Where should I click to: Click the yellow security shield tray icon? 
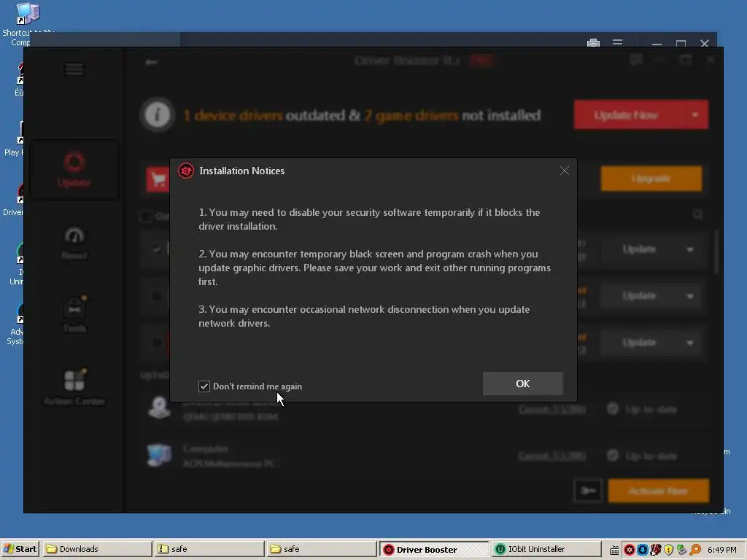(x=668, y=550)
